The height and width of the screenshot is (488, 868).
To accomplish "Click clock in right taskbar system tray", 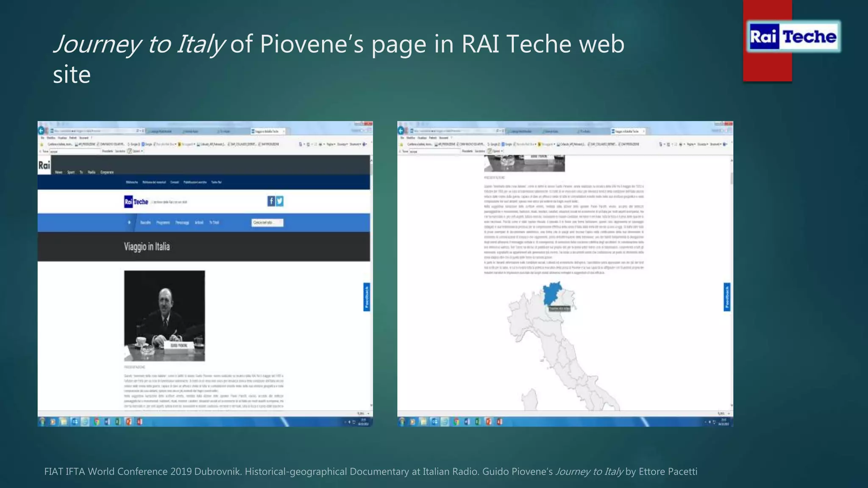I will click(723, 422).
